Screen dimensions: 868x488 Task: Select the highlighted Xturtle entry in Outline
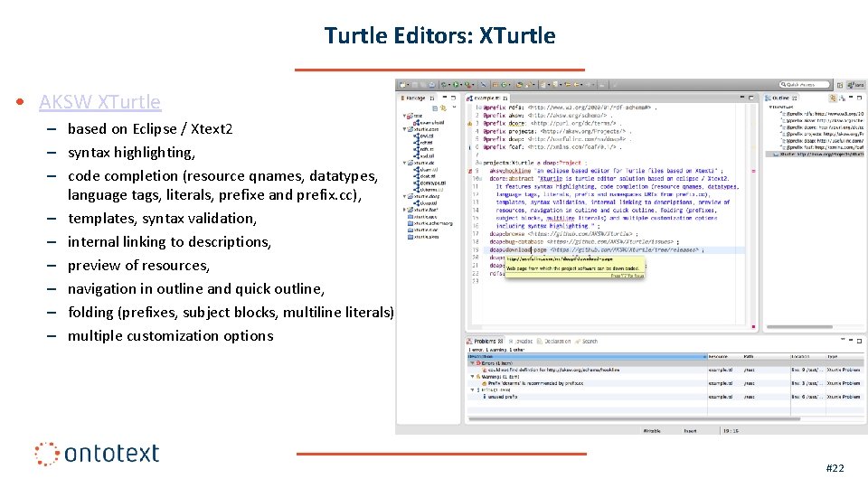coord(816,155)
